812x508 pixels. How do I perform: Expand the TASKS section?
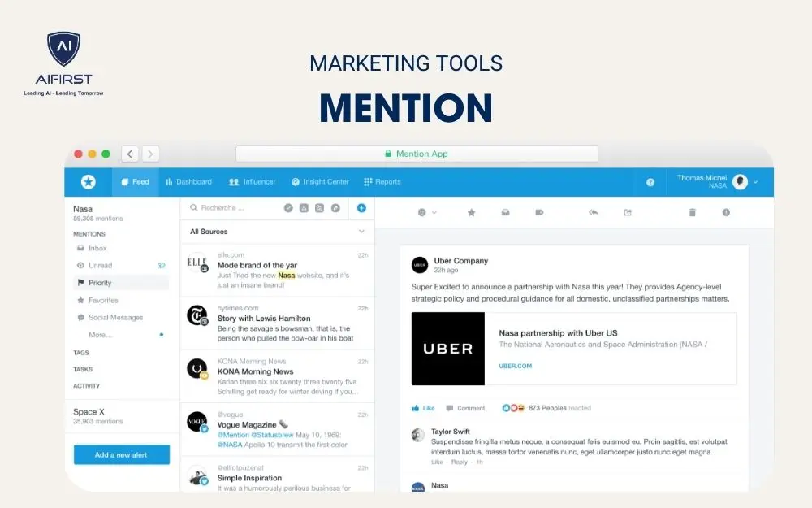click(x=83, y=369)
